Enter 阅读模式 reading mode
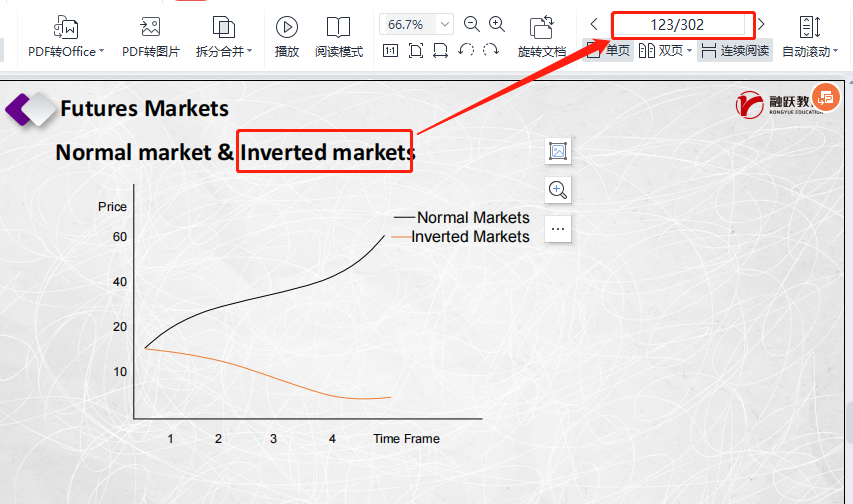The image size is (853, 504). pyautogui.click(x=339, y=27)
